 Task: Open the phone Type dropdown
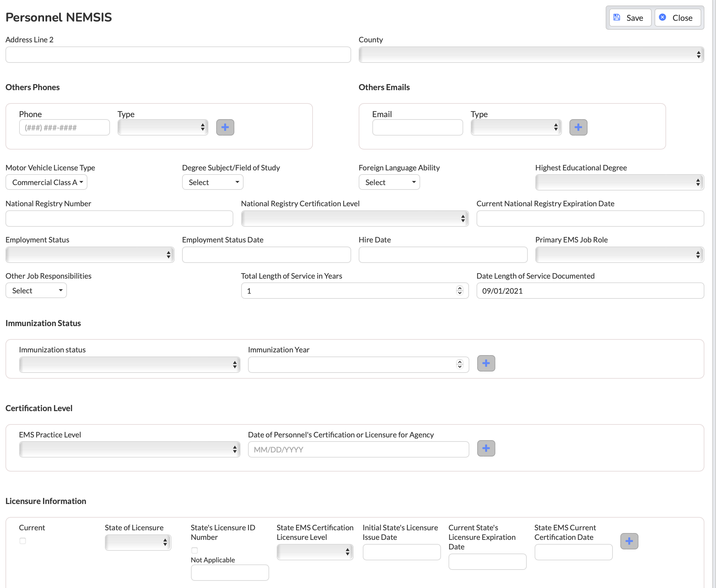(x=163, y=127)
